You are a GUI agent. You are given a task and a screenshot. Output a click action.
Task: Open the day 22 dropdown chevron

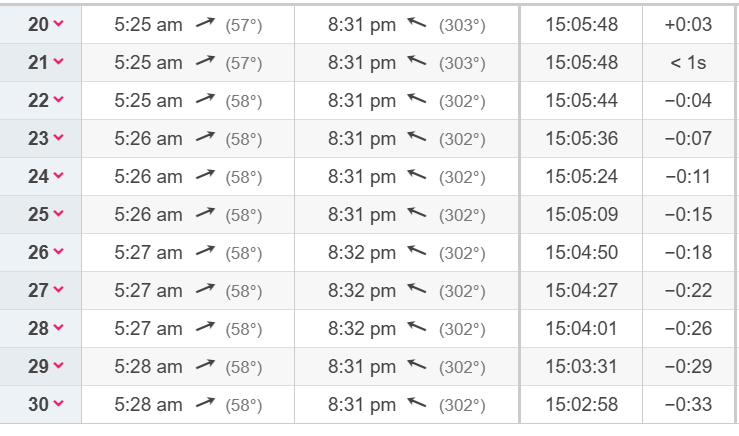click(x=58, y=99)
